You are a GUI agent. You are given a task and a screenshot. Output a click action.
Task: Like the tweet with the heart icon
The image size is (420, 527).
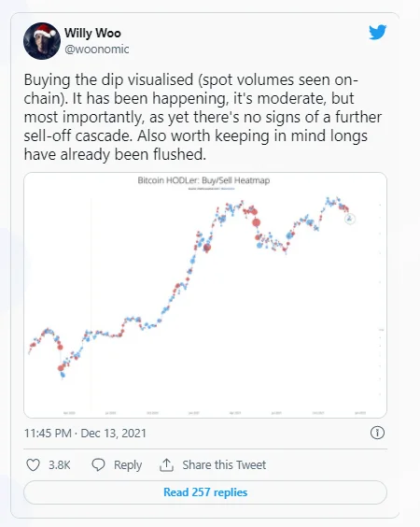33,465
